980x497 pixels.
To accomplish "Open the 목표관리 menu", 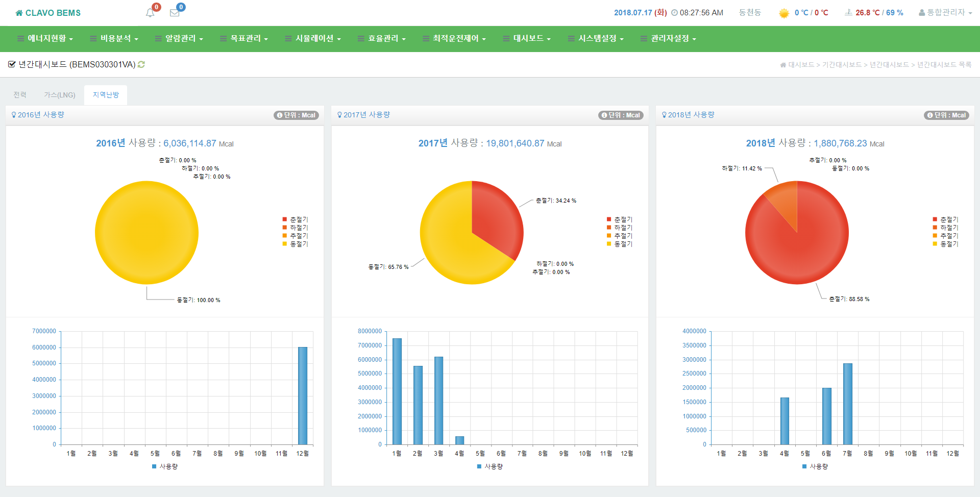I will click(x=244, y=39).
